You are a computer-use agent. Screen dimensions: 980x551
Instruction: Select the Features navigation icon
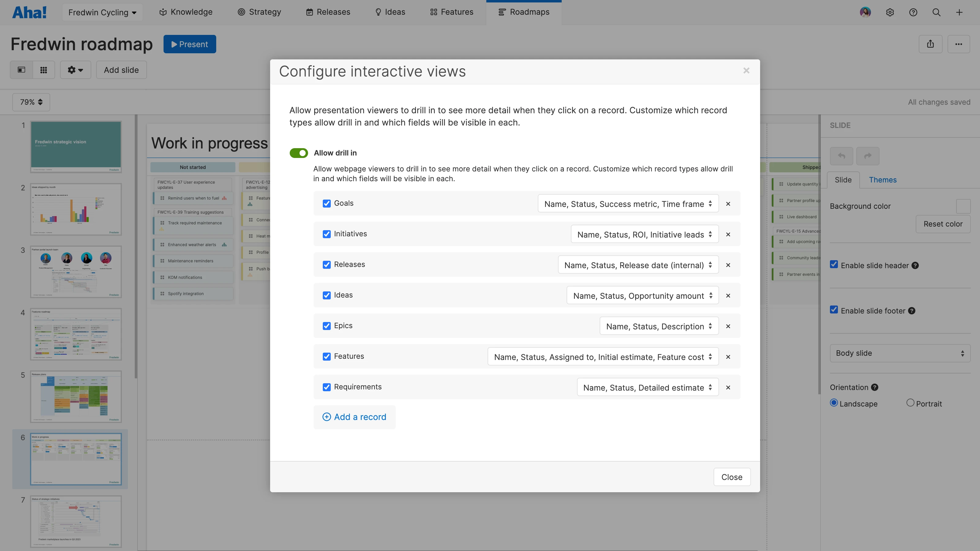[433, 12]
